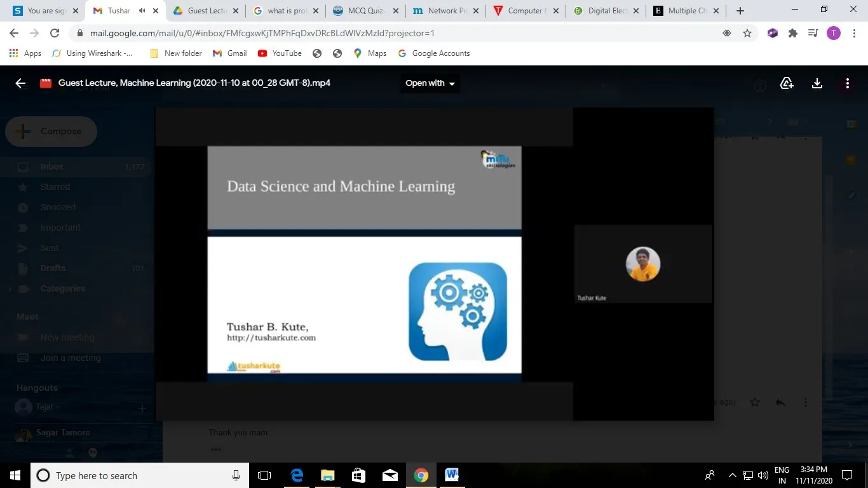Open the volume control in tray
Screen dimensions: 868x488
click(x=763, y=475)
